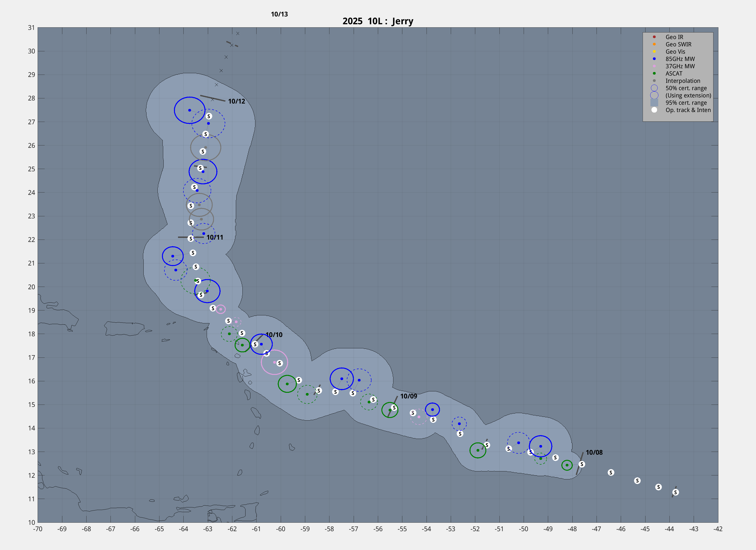This screenshot has width=756, height=550.
Task: Click the blue 85GHz MW legend dot
Action: tap(654, 59)
